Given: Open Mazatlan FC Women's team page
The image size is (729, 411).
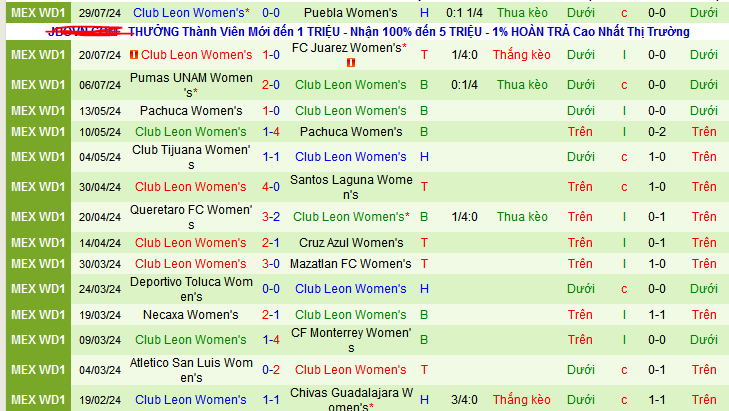Looking at the screenshot, I should point(350,264).
